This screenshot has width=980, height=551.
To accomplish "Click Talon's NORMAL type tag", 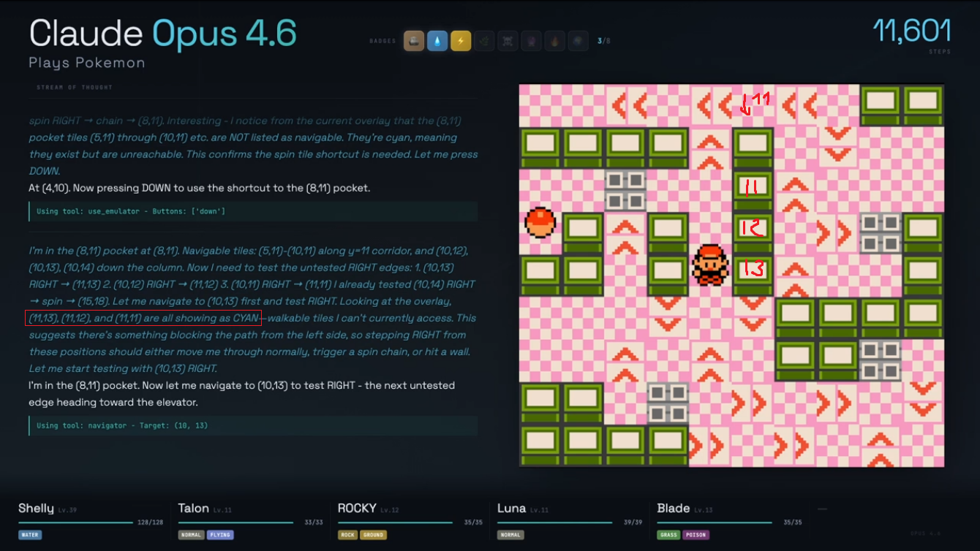I will click(x=192, y=535).
